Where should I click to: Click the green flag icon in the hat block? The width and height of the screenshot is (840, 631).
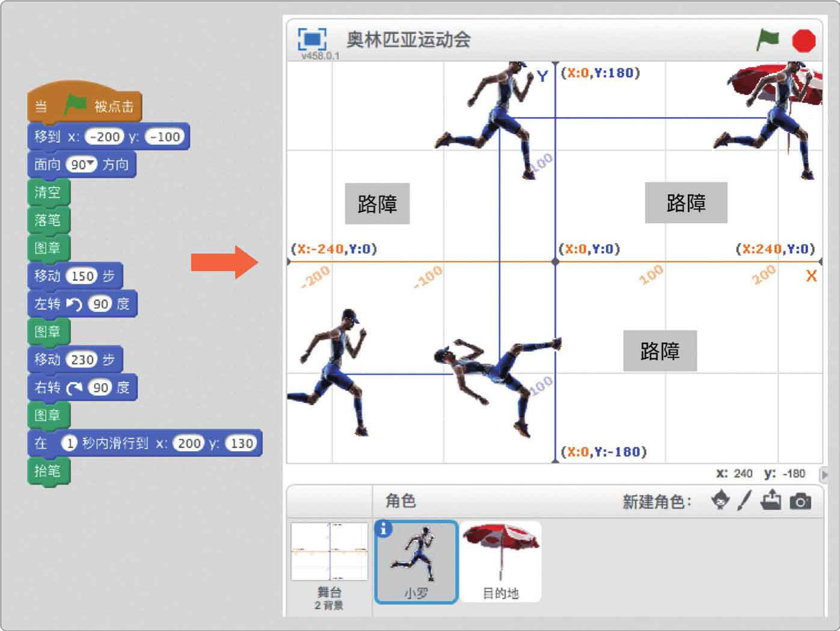pos(76,105)
